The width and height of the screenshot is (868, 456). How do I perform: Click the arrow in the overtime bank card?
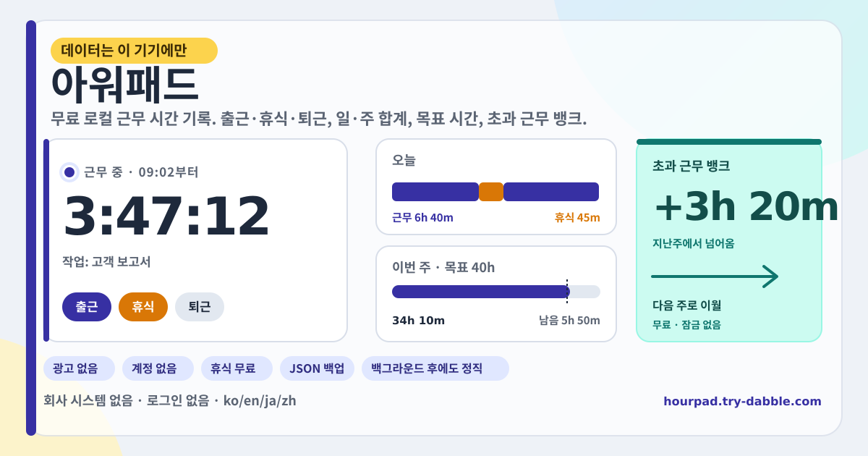click(715, 276)
